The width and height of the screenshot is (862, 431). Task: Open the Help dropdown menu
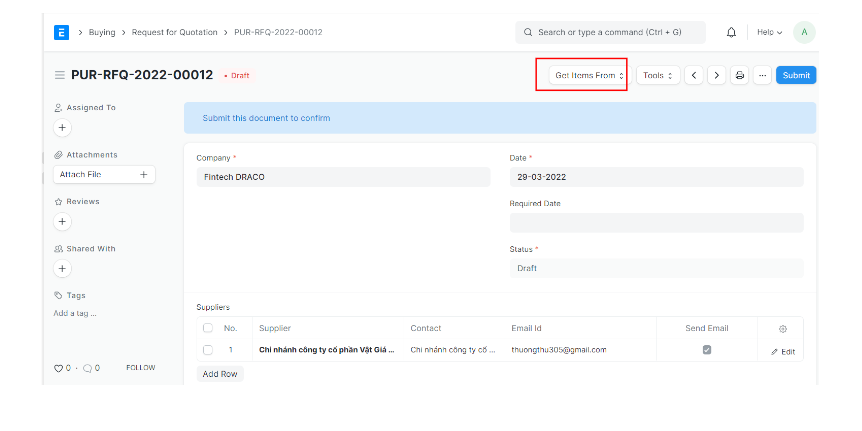[x=769, y=32]
